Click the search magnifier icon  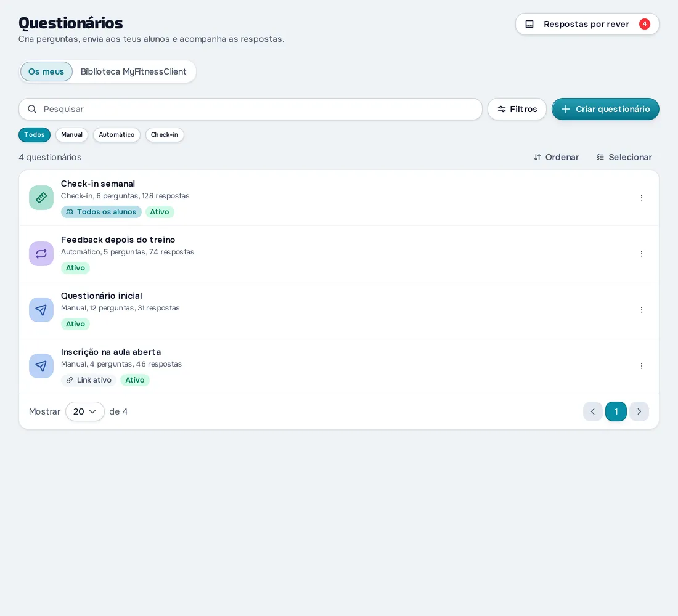32,109
